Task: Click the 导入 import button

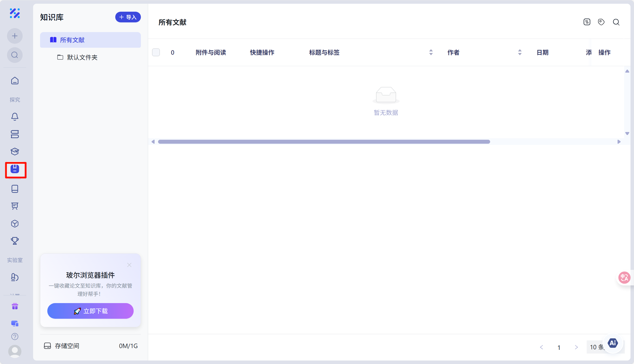Action: click(x=128, y=17)
